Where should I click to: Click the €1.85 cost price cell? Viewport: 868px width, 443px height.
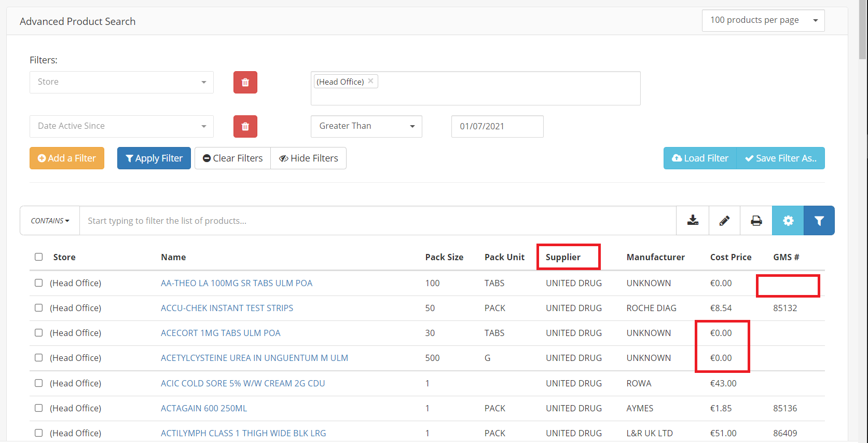click(x=721, y=408)
